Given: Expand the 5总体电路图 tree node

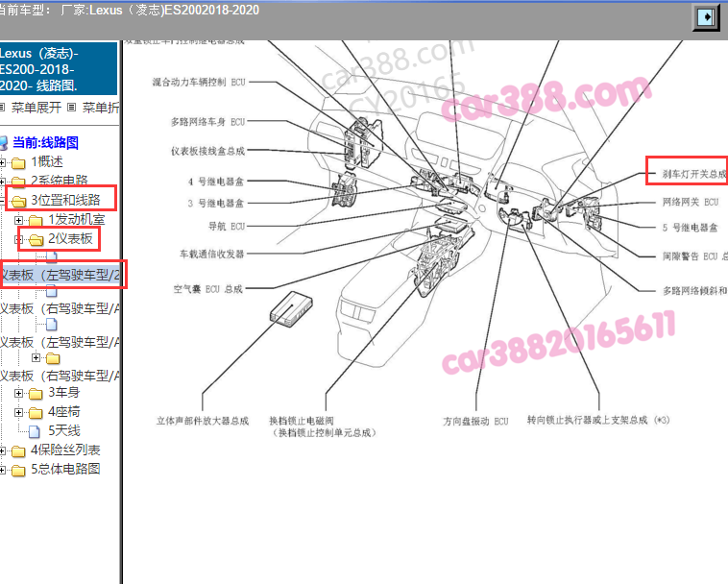Looking at the screenshot, I should click(2, 471).
